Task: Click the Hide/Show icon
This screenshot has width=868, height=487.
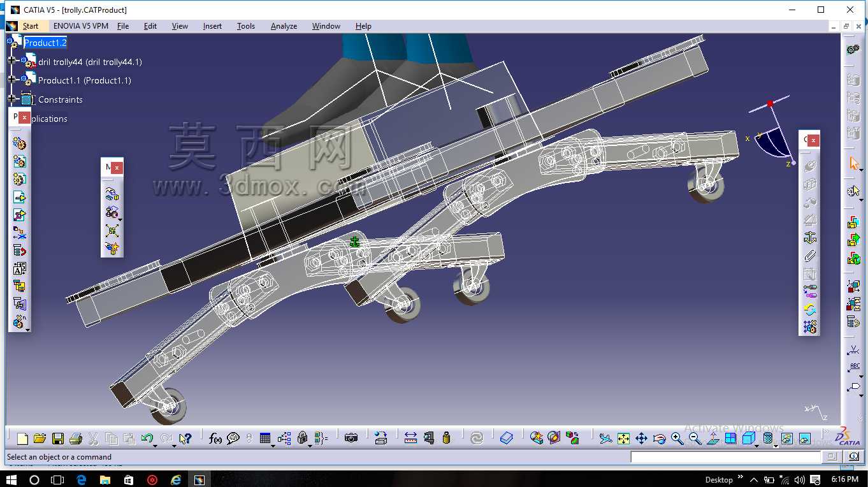Action: 786,439
